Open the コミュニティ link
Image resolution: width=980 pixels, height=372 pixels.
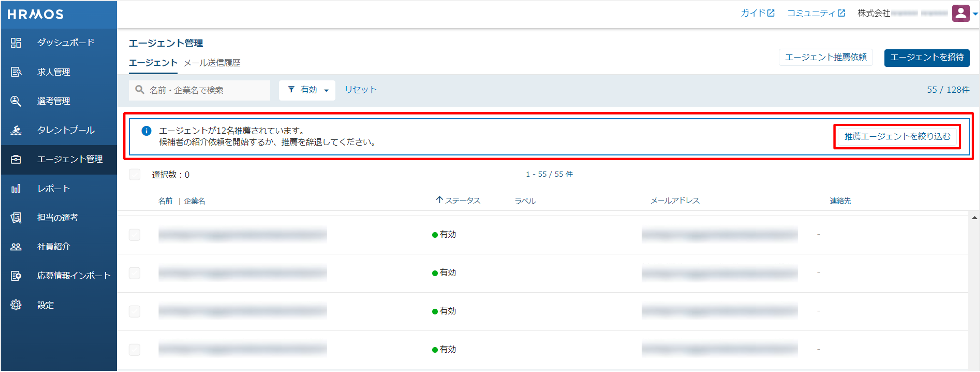click(816, 13)
